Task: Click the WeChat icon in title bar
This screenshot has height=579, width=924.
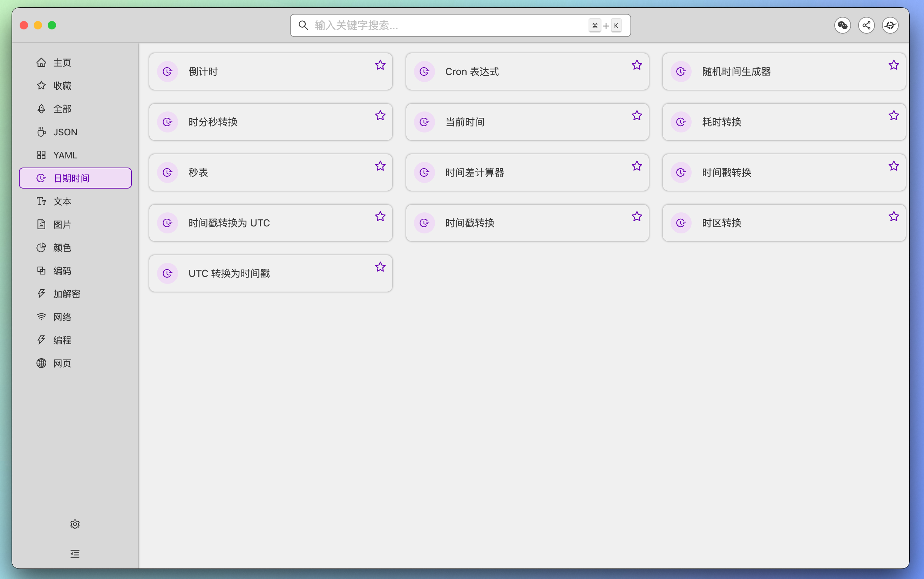Action: click(842, 25)
